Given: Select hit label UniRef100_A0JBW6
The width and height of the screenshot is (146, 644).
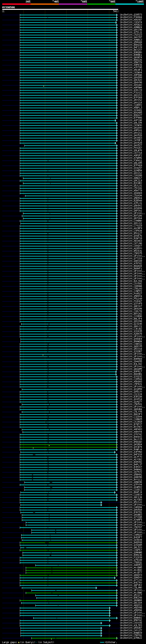Looking at the screenshot, I should click(131, 593).
